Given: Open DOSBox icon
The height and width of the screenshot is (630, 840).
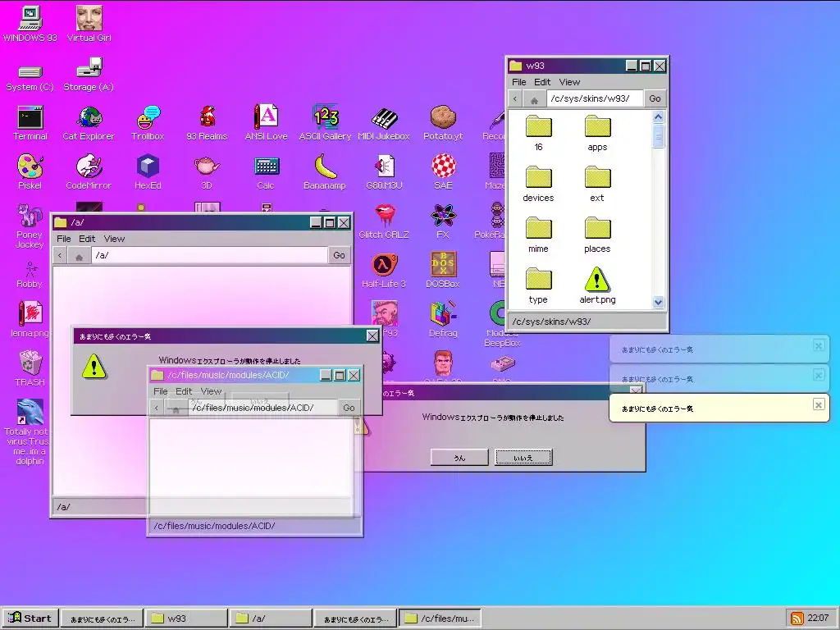Looking at the screenshot, I should pos(443,271).
